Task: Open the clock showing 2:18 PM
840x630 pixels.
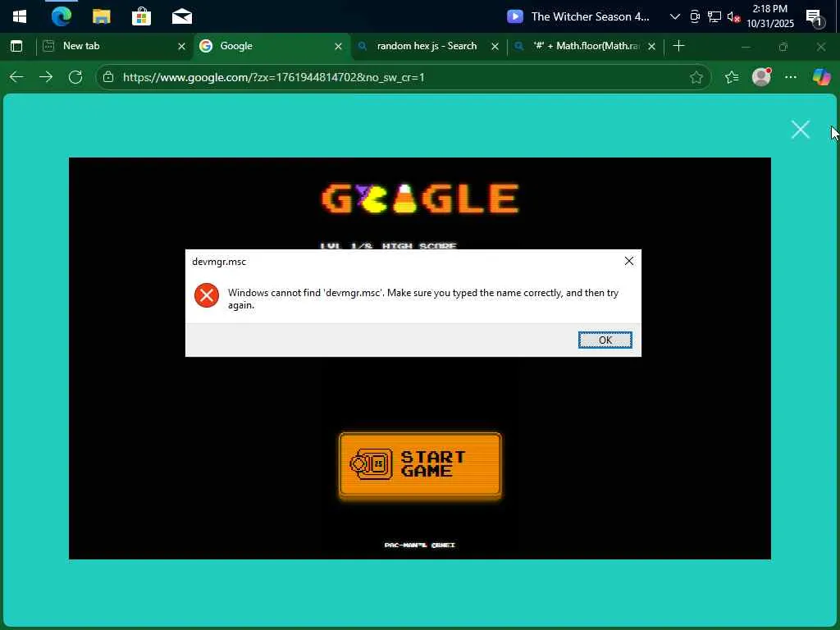Action: click(769, 16)
